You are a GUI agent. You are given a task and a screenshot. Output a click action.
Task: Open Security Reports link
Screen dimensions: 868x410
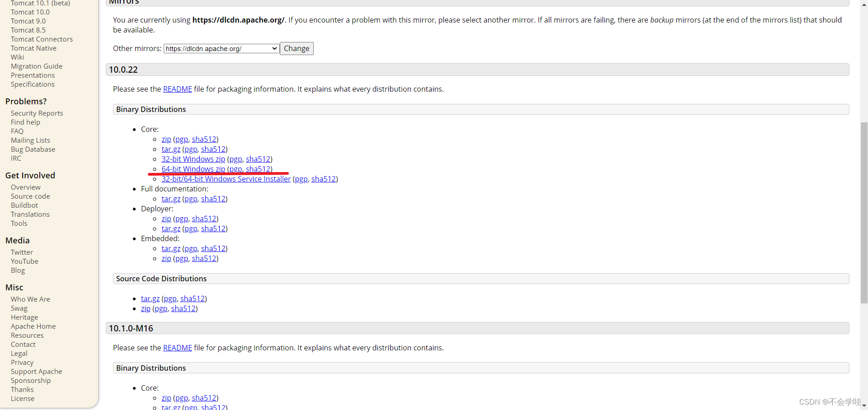point(37,113)
